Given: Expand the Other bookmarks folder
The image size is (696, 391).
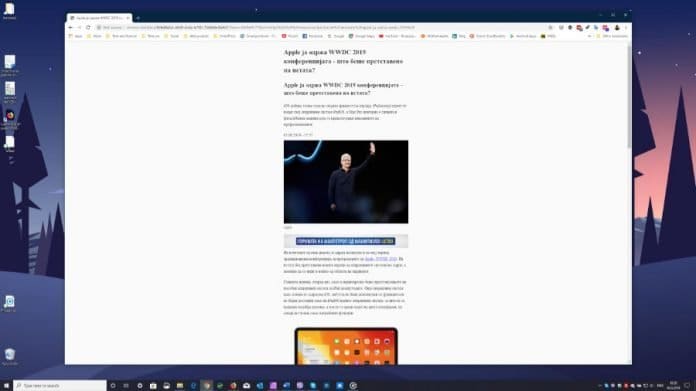Looking at the screenshot, I should [x=612, y=36].
